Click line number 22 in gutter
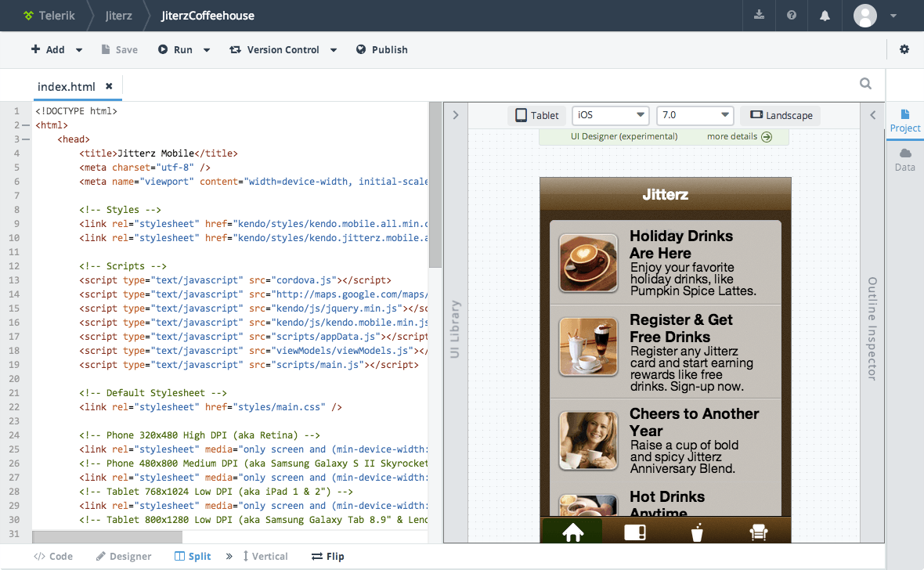 coord(14,406)
